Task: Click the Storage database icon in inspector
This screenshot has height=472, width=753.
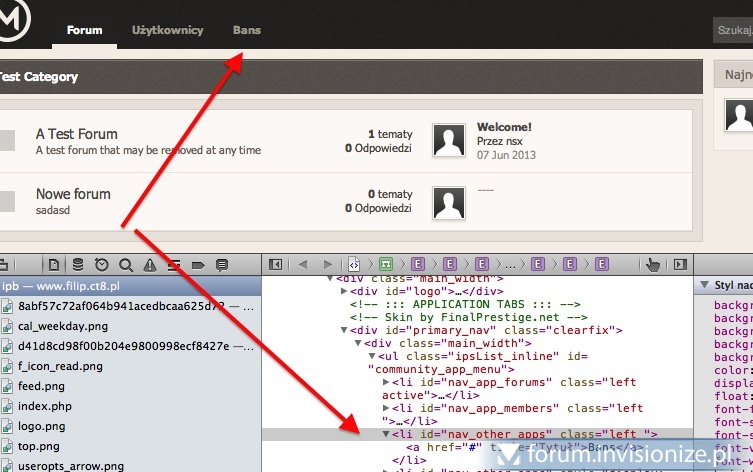Action: (78, 265)
